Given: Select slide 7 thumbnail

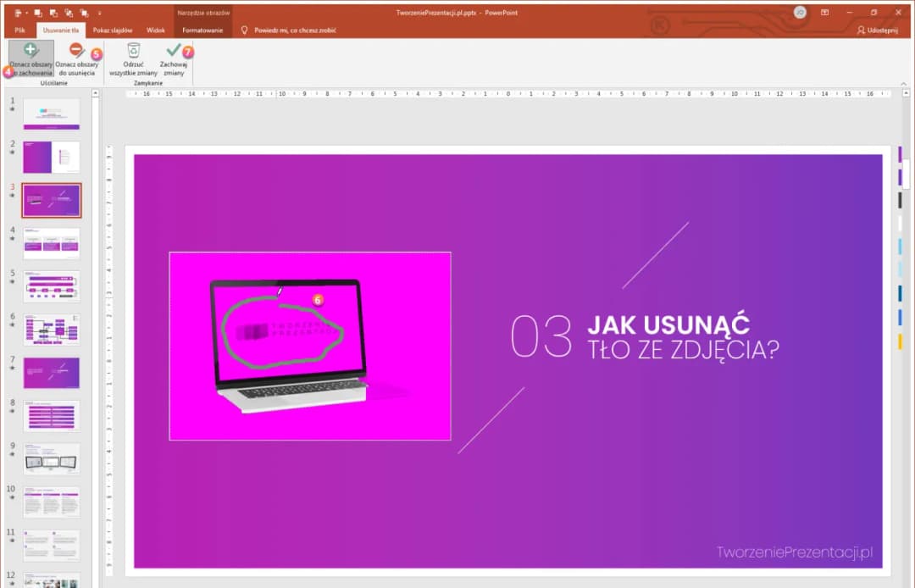Looking at the screenshot, I should click(52, 372).
